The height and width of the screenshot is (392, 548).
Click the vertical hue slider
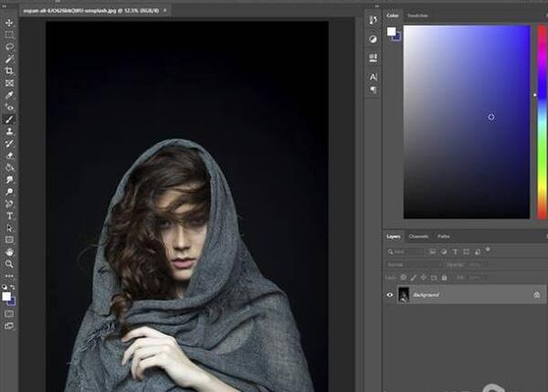(x=543, y=122)
